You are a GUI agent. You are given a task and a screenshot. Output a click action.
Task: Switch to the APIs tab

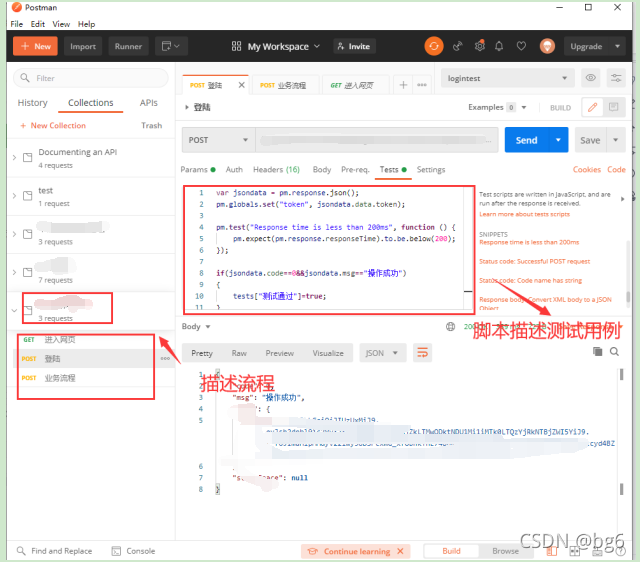coord(149,103)
